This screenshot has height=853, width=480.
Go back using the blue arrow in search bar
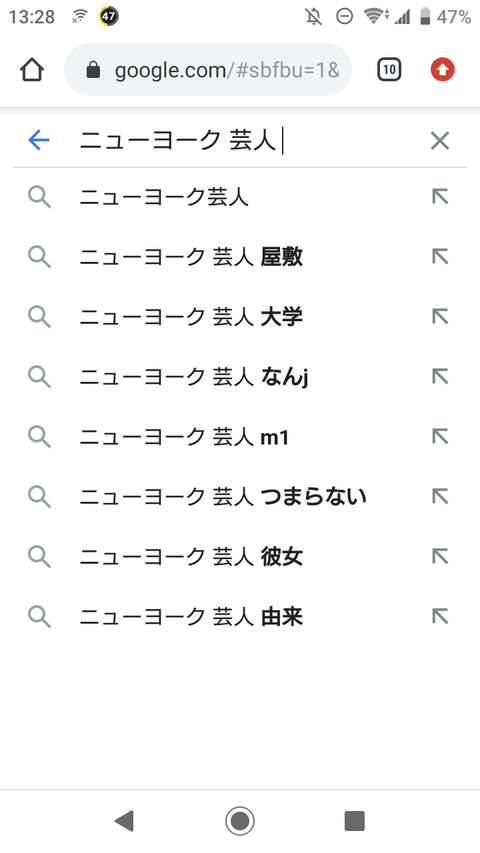click(x=39, y=141)
